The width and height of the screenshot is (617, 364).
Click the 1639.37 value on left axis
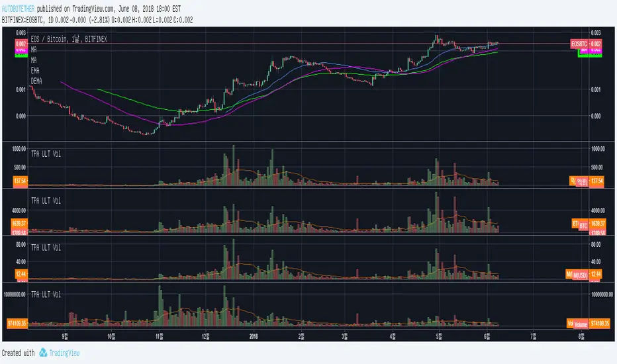pyautogui.click(x=19, y=223)
